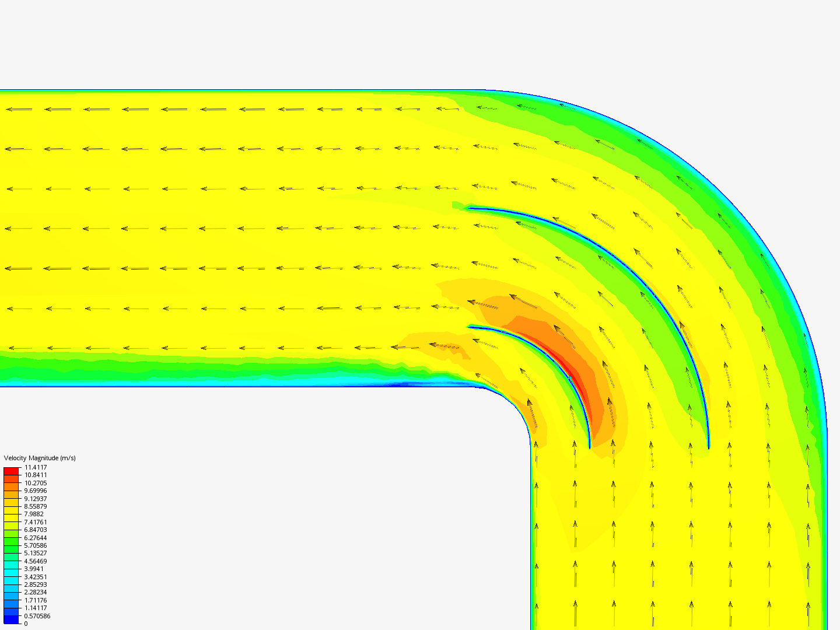Select the 10.8411 legend value
The image size is (840, 630).
[x=36, y=475]
